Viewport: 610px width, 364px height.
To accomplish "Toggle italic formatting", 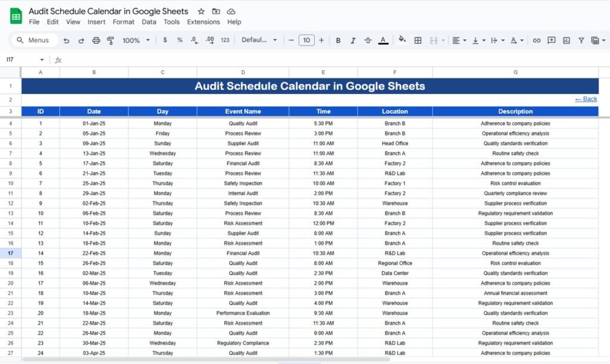I will click(353, 40).
